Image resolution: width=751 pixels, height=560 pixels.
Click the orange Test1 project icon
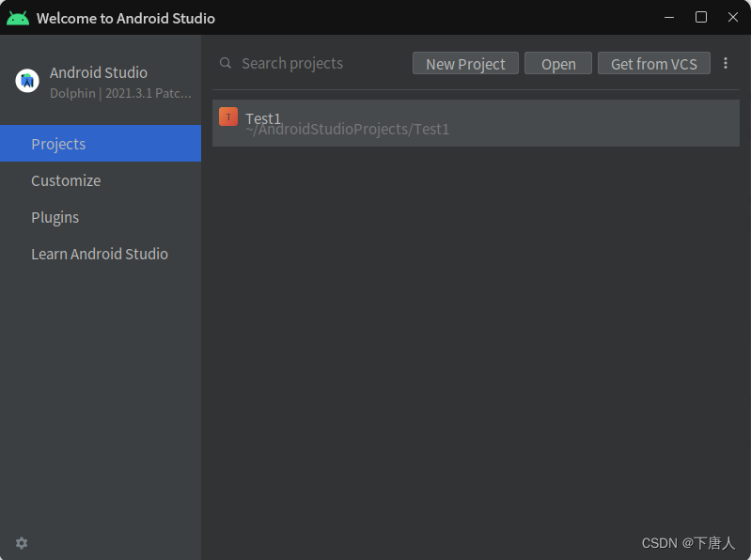(228, 117)
